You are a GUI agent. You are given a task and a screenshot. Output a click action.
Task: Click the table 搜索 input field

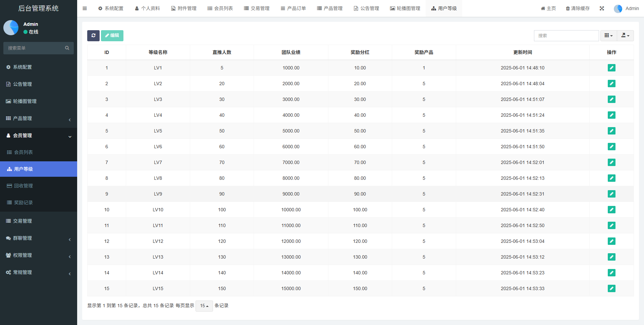pyautogui.click(x=566, y=36)
